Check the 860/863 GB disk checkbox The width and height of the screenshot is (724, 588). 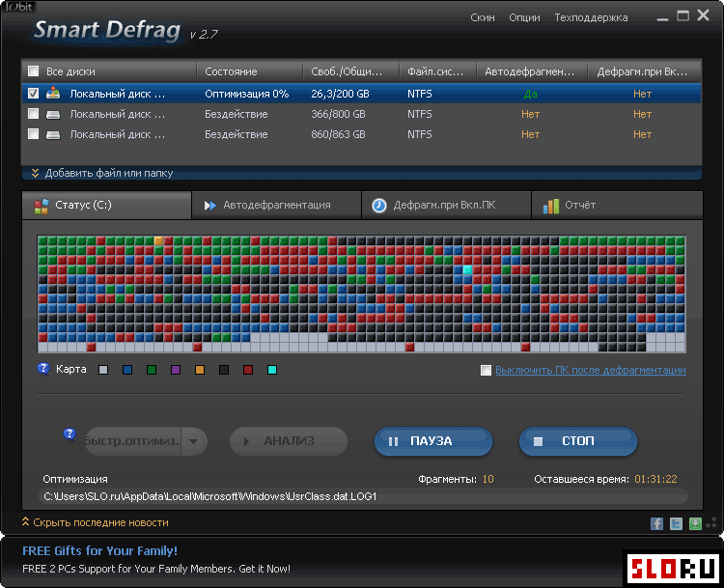tap(33, 134)
